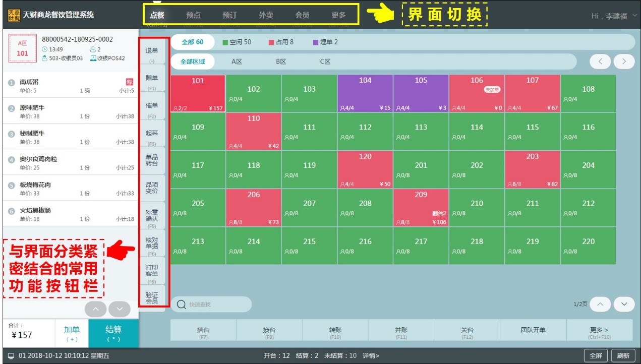Open the 会员 member tab
The width and height of the screenshot is (641, 364).
303,15
